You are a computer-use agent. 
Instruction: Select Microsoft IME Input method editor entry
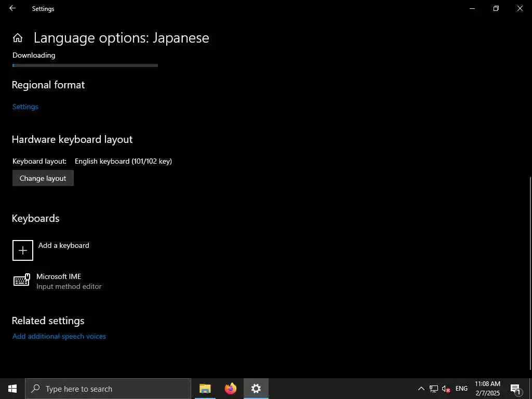57,281
